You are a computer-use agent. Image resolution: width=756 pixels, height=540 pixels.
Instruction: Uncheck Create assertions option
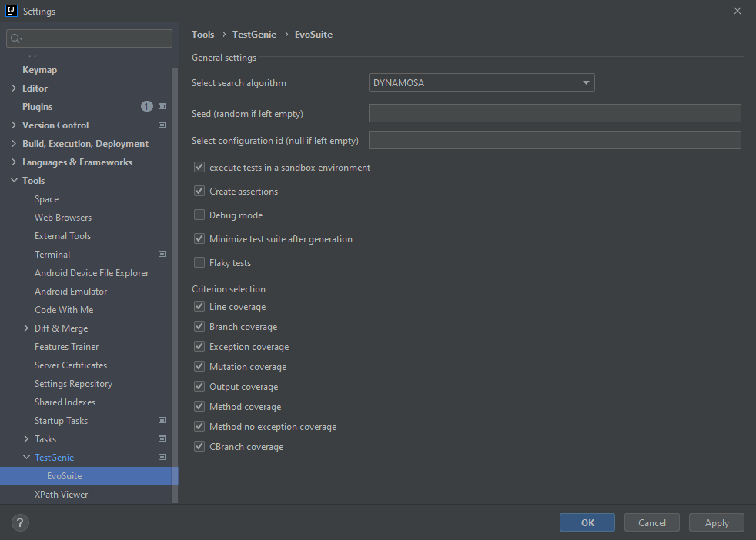coord(199,191)
